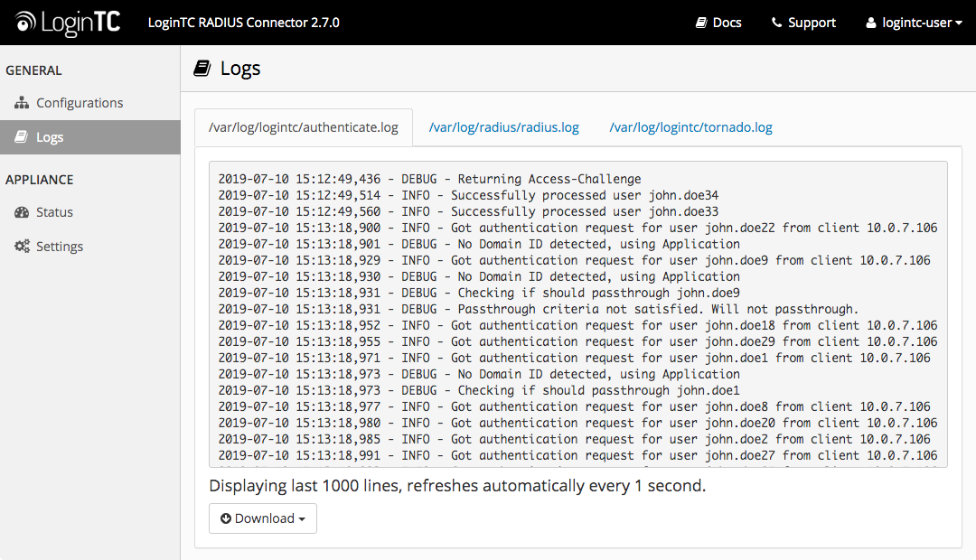
Task: Click the Status dashboard gauge icon
Action: point(22,212)
